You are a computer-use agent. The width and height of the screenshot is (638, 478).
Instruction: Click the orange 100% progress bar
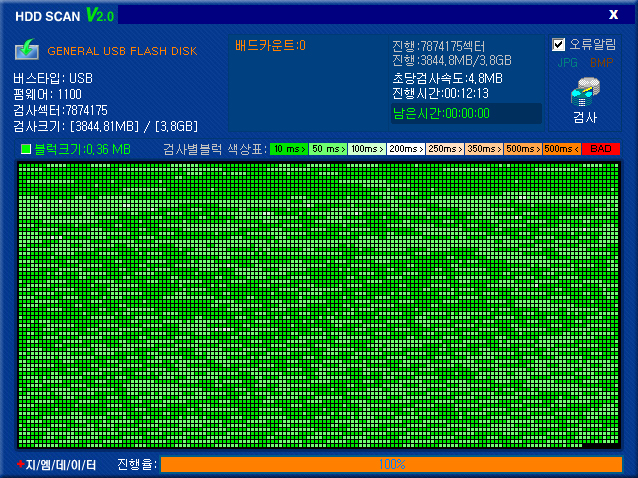[391, 464]
